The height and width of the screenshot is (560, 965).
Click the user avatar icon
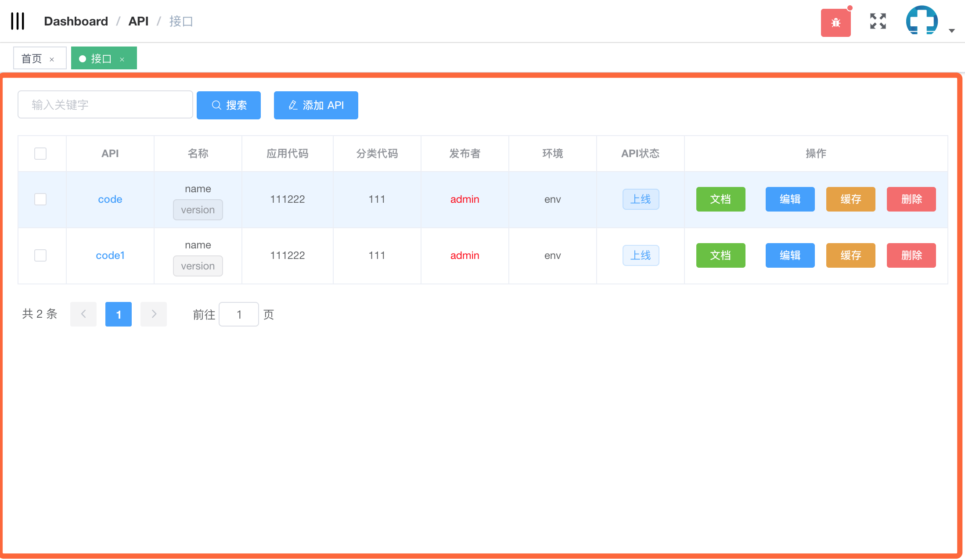click(x=921, y=20)
